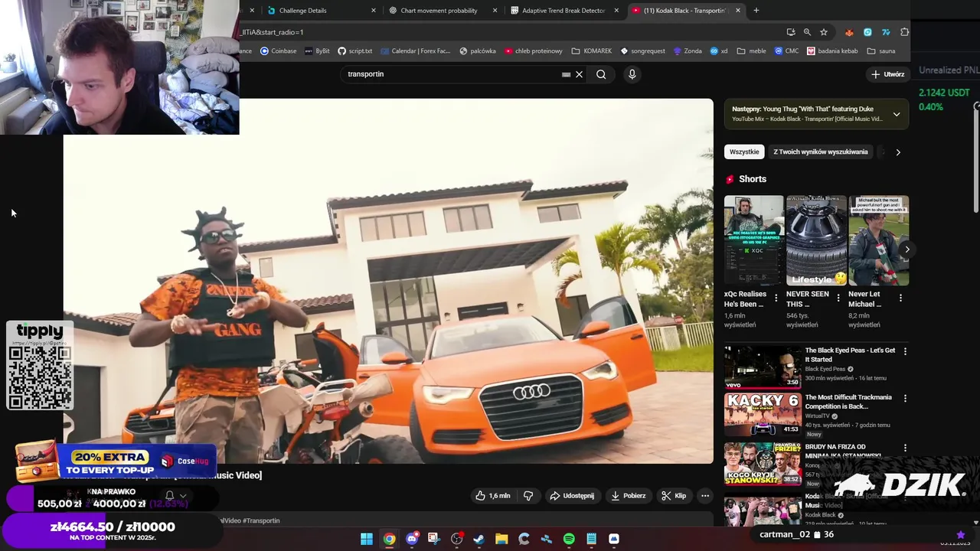Open more actions three-dot menu under video
This screenshot has width=980, height=551.
pos(705,496)
